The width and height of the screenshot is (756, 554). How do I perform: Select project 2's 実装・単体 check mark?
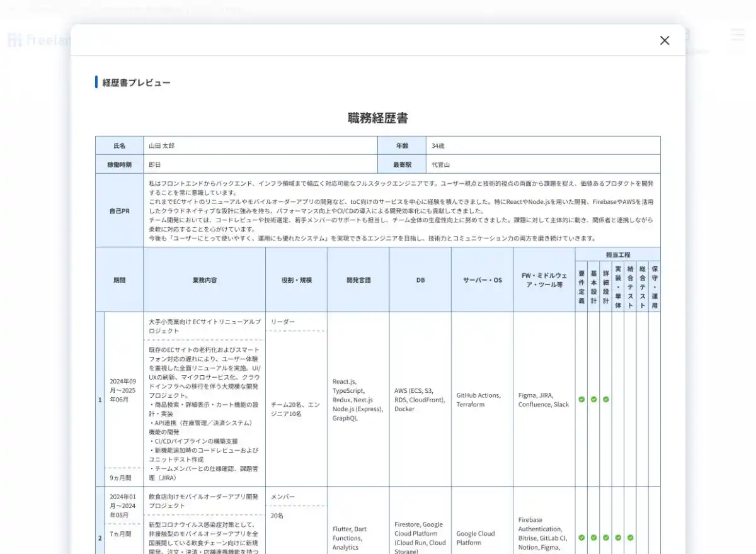tap(618, 538)
